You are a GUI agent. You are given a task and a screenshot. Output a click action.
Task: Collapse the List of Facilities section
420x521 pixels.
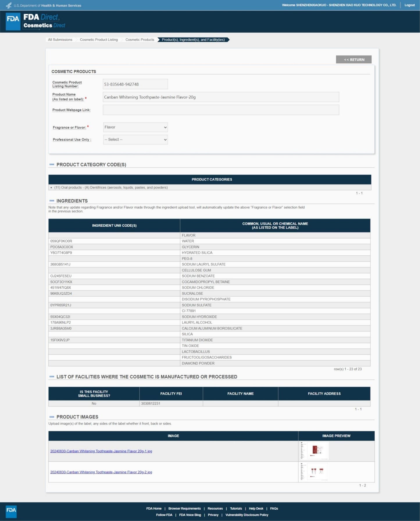tap(52, 377)
